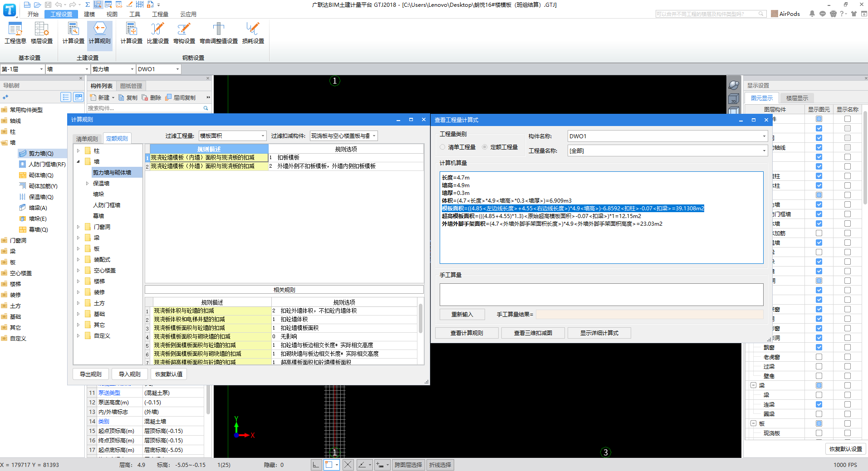Click the dynamic orbit sphere icon beside canvas
This screenshot has height=471, width=868.
click(x=733, y=85)
